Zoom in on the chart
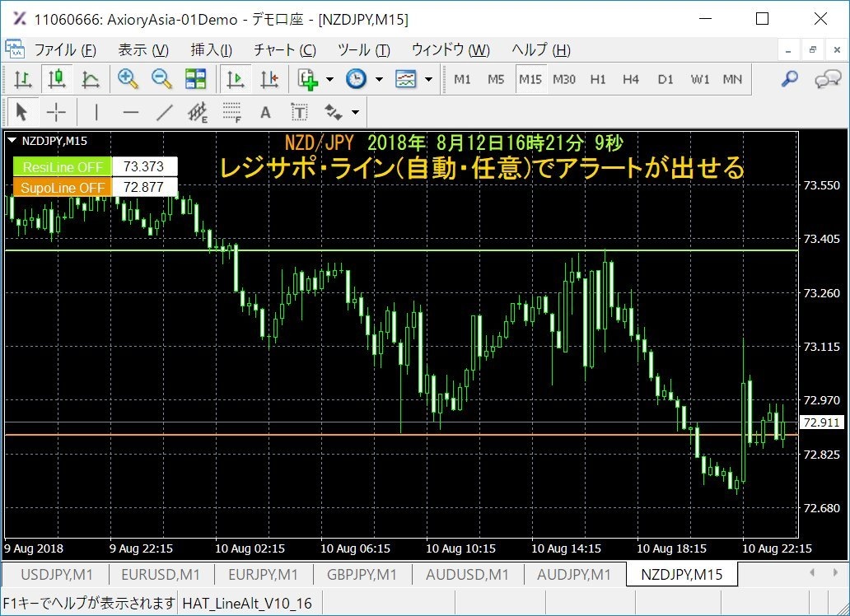 [x=128, y=80]
